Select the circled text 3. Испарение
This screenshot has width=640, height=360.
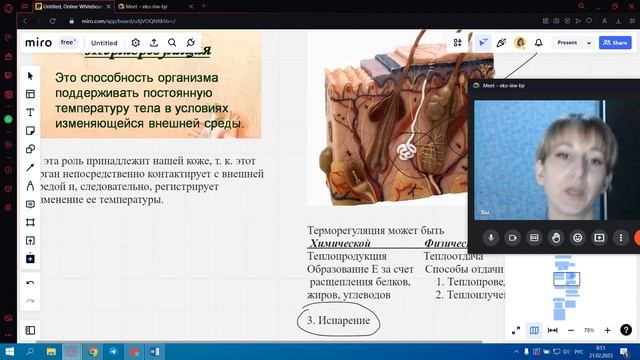[x=339, y=320]
